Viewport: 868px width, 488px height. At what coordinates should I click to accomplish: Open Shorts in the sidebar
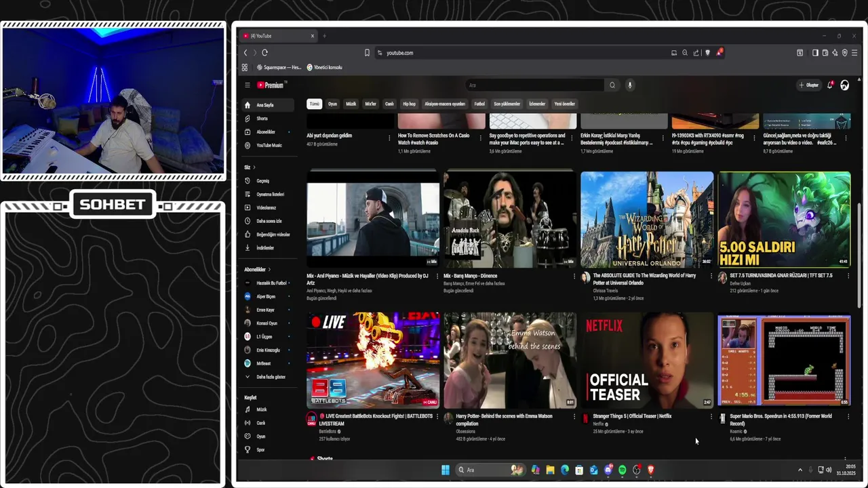click(x=268, y=119)
